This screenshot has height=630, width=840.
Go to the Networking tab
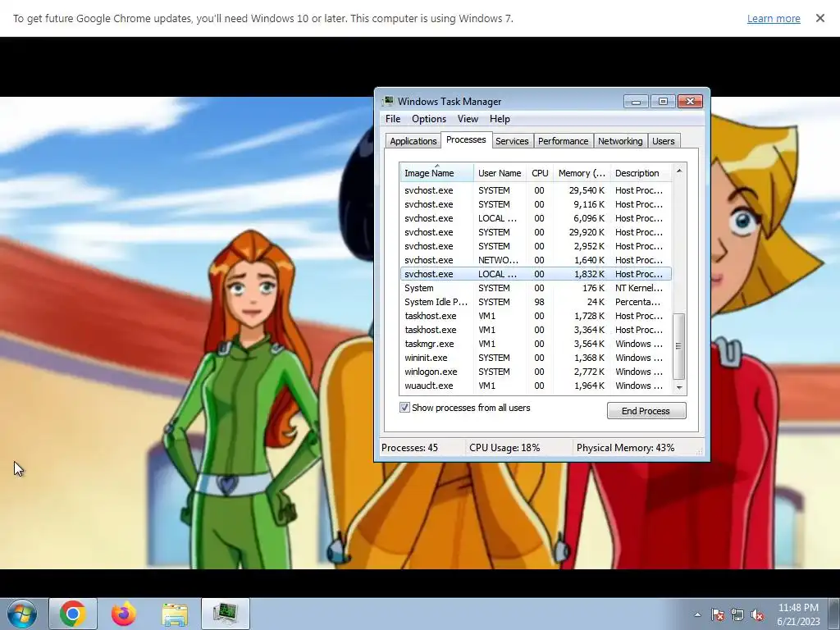click(x=620, y=141)
